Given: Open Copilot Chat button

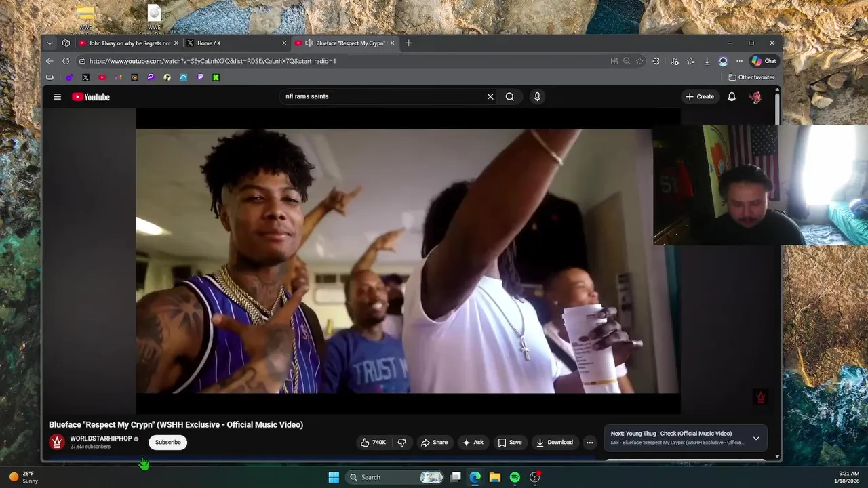Looking at the screenshot, I should click(764, 61).
